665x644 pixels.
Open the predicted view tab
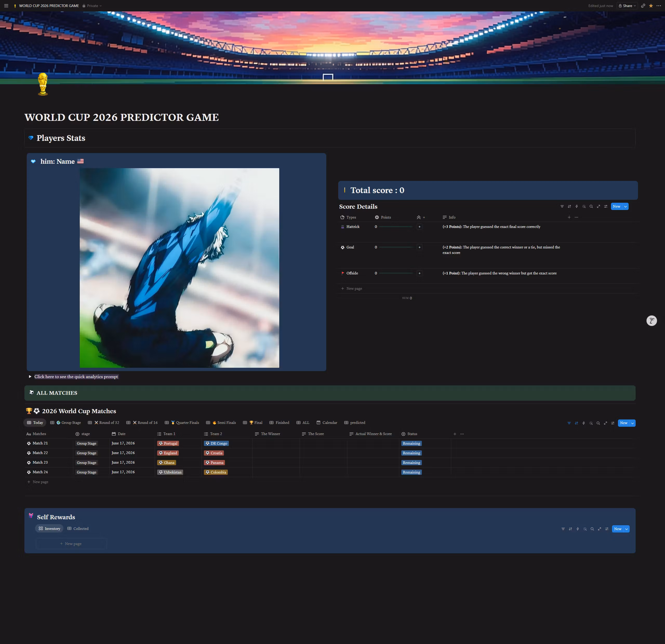tap(355, 423)
